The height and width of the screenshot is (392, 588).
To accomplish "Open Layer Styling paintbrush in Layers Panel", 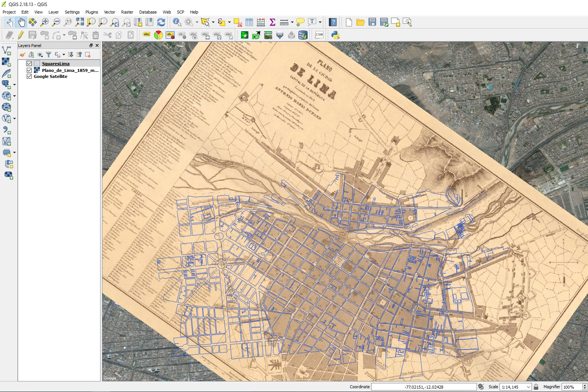I will (x=23, y=55).
